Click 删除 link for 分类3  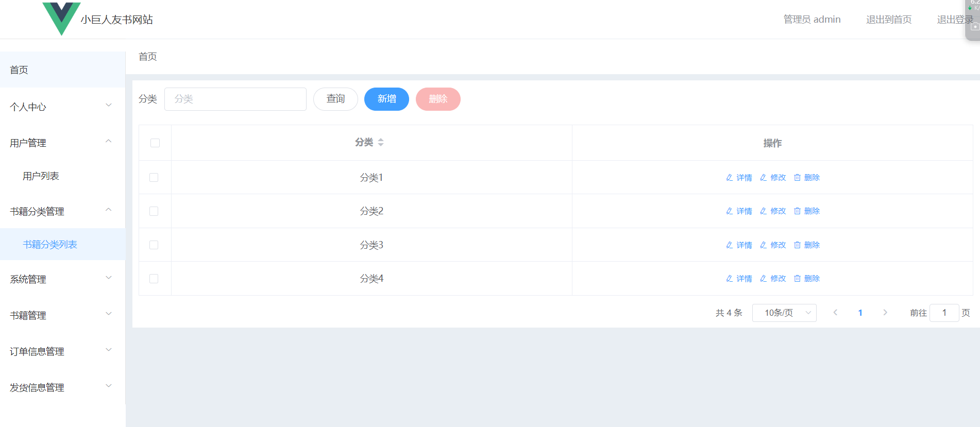tap(812, 245)
